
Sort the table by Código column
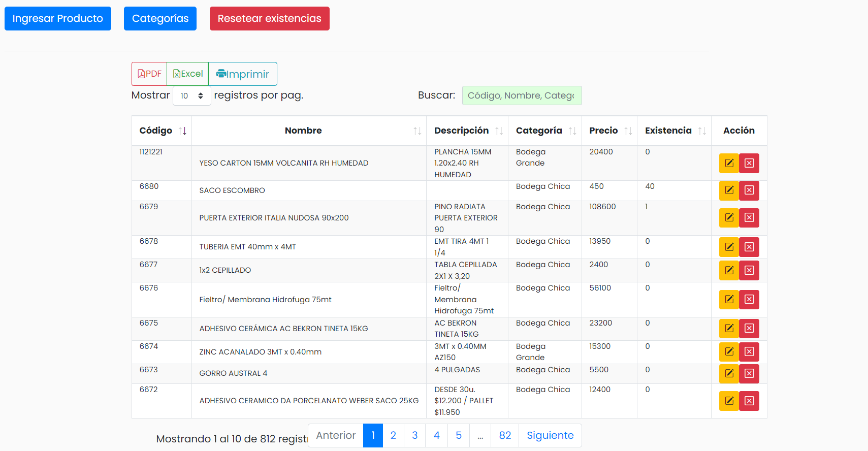[162, 131]
